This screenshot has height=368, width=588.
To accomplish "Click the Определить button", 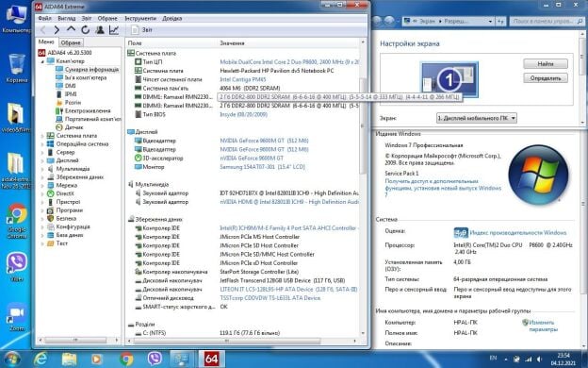I will click(546, 78).
